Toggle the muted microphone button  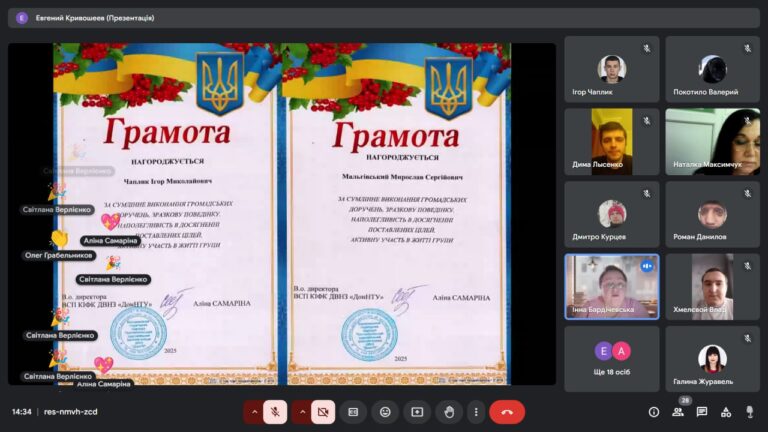click(x=275, y=412)
